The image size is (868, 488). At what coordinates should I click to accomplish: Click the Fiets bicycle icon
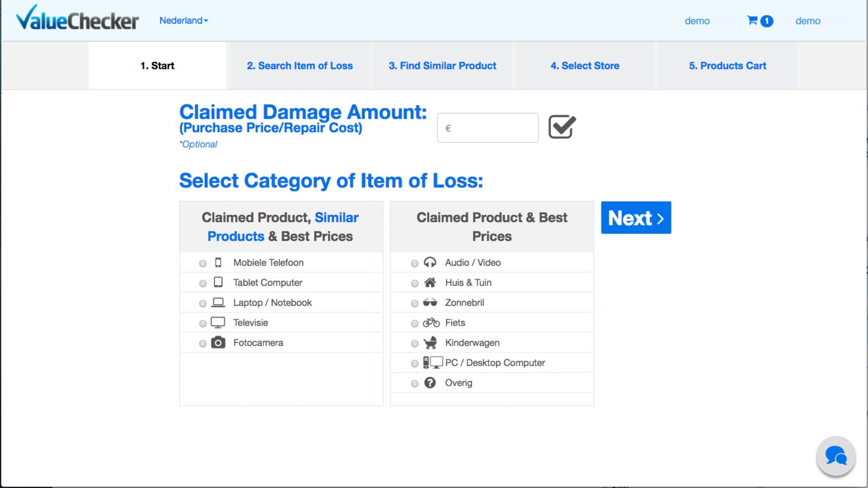tap(431, 323)
